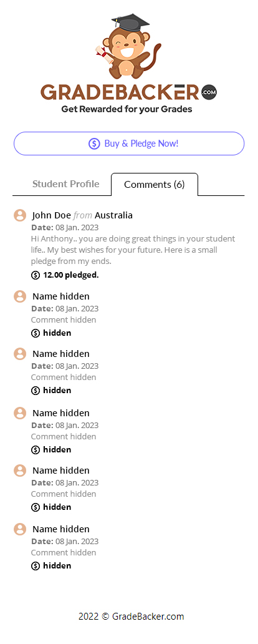Click the Buy & Pledge Now! button

tap(129, 144)
